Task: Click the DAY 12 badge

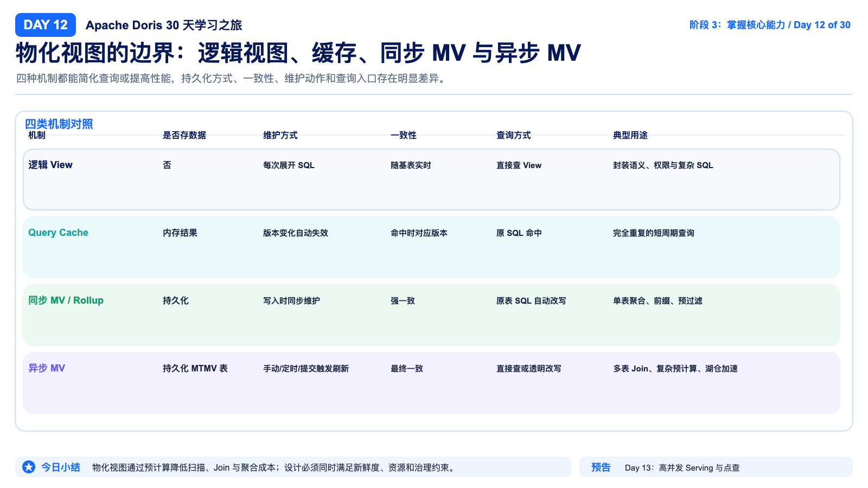Action: point(46,25)
